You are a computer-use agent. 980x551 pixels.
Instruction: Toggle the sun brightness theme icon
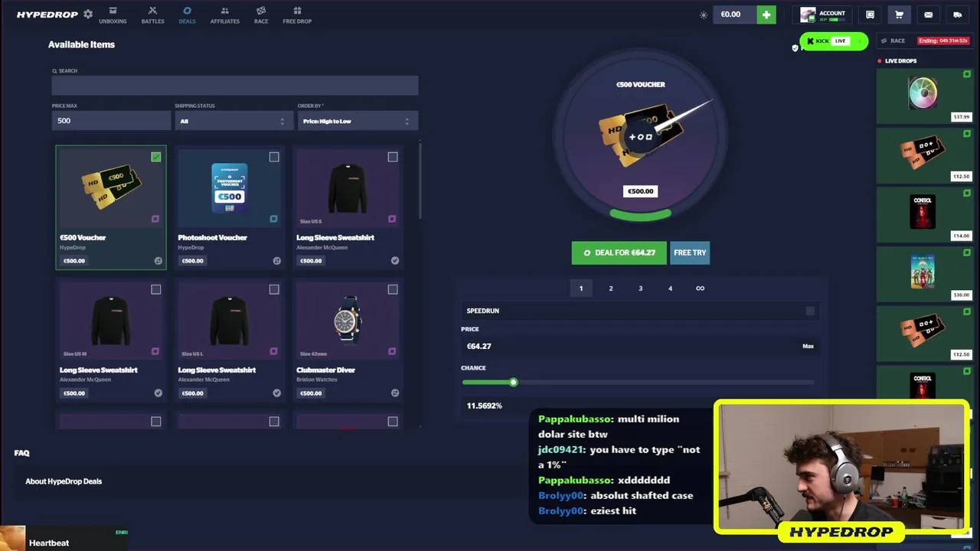(704, 15)
